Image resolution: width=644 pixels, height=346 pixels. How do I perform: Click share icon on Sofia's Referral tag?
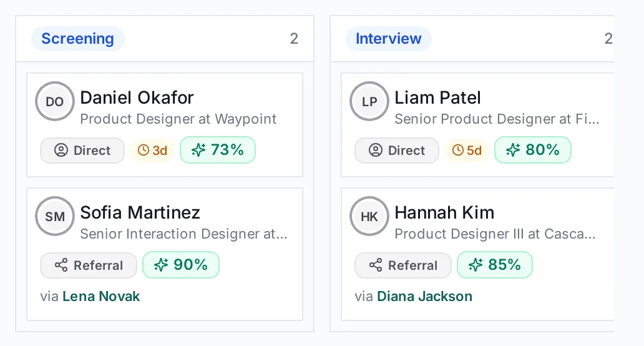tap(61, 265)
